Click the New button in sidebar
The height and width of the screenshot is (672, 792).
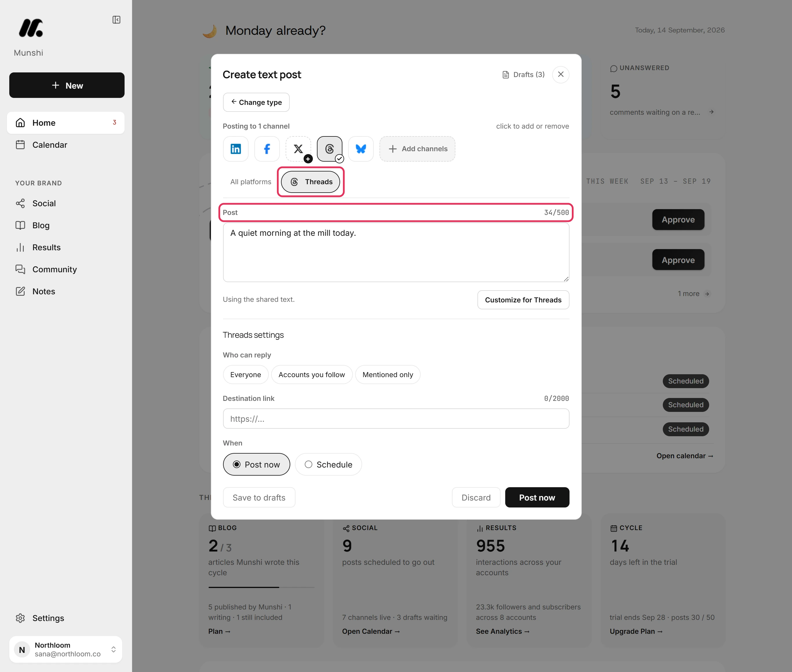(x=67, y=85)
